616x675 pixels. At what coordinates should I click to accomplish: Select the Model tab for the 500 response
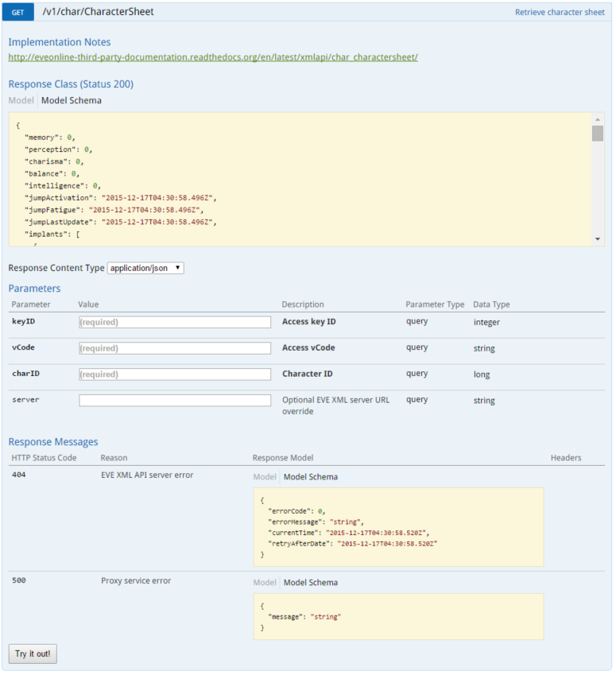(x=265, y=583)
